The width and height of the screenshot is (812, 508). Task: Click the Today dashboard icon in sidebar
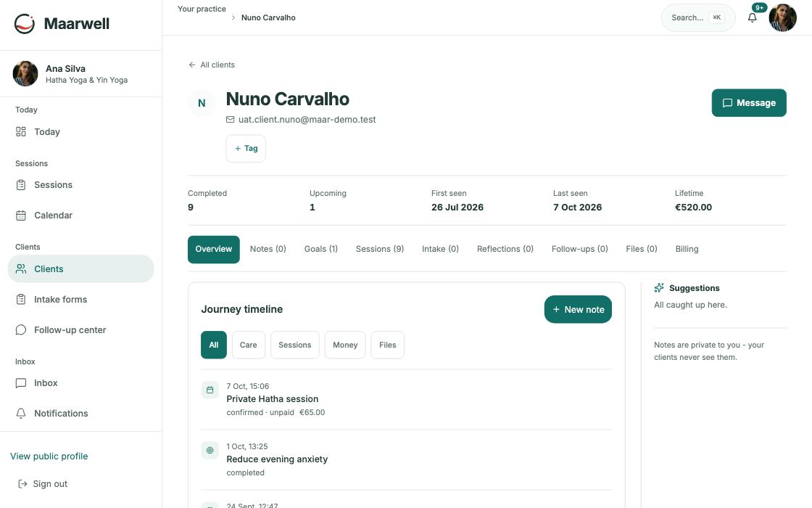[x=21, y=131]
